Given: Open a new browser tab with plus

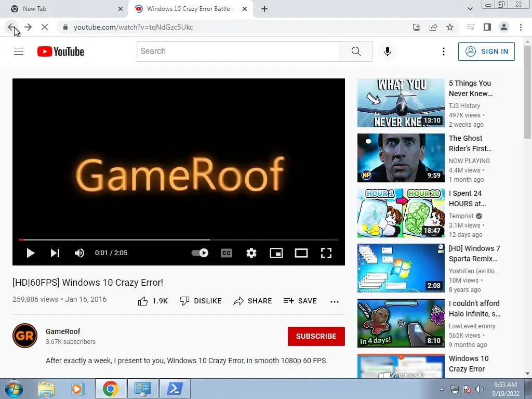Looking at the screenshot, I should [264, 9].
